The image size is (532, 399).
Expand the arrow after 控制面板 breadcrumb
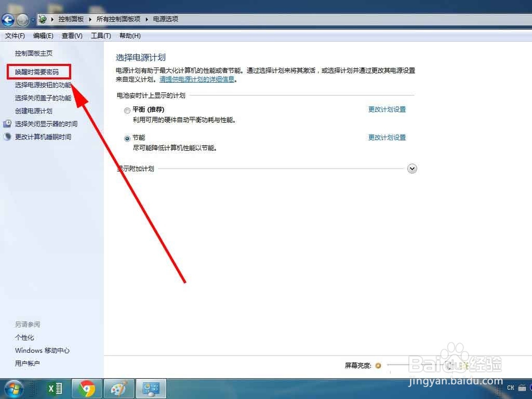(90, 19)
